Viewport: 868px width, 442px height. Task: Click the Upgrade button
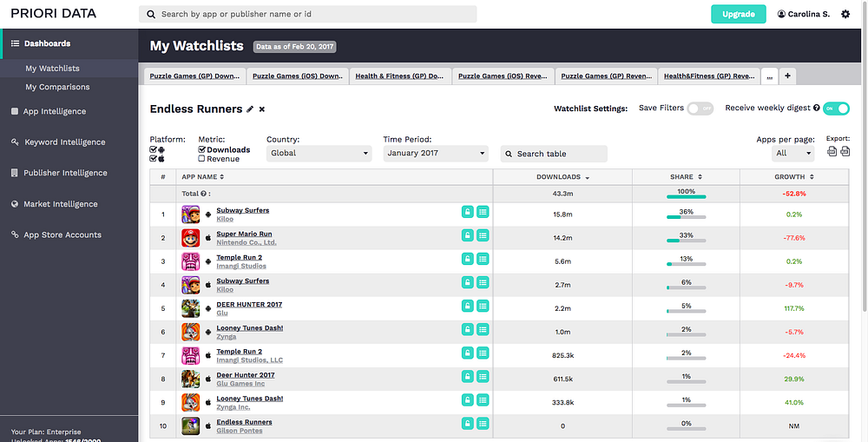tap(739, 15)
